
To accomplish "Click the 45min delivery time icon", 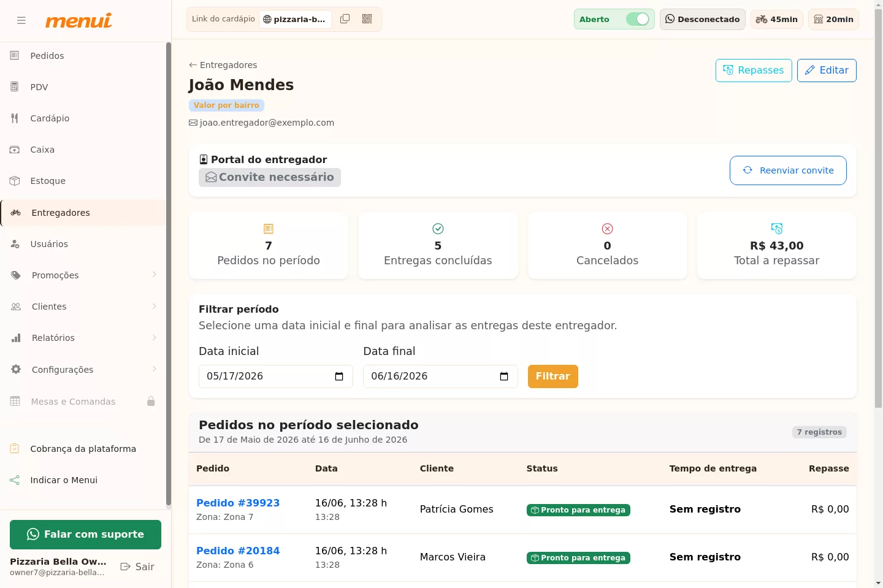I will pos(762,19).
